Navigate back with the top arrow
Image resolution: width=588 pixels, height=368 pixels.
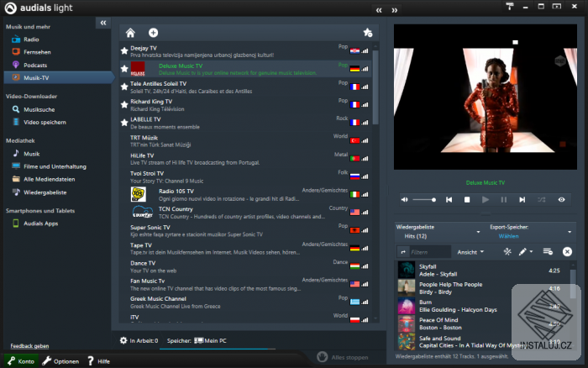pos(379,10)
